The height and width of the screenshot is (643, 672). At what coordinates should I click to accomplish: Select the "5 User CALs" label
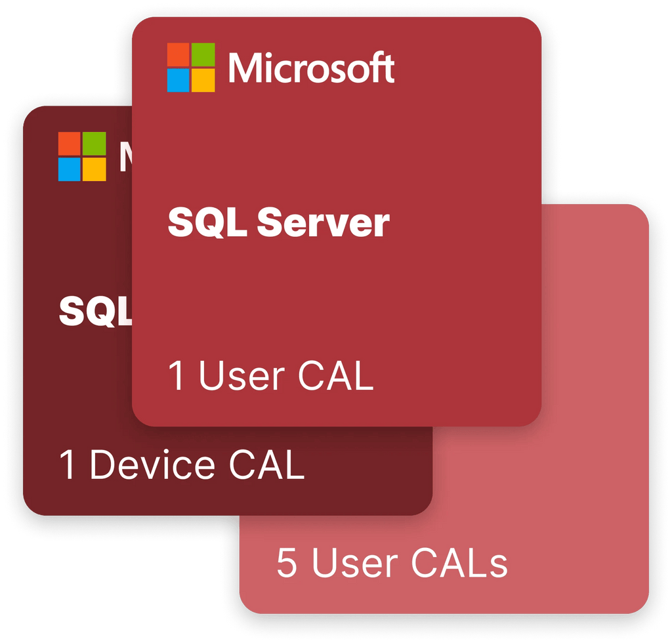(392, 564)
